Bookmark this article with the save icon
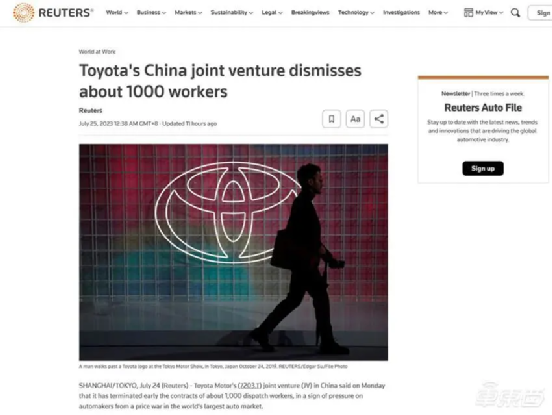The width and height of the screenshot is (552, 415). tap(331, 119)
